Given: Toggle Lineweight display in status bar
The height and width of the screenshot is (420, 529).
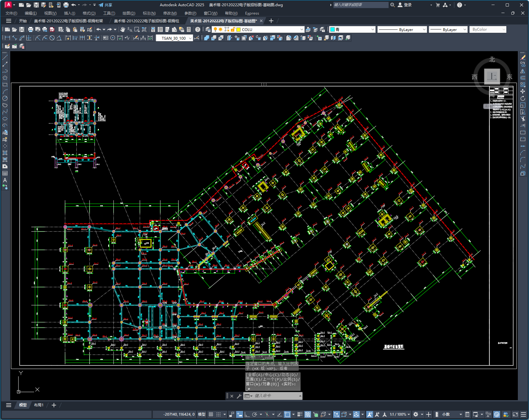Looking at the screenshot, I should coord(300,414).
